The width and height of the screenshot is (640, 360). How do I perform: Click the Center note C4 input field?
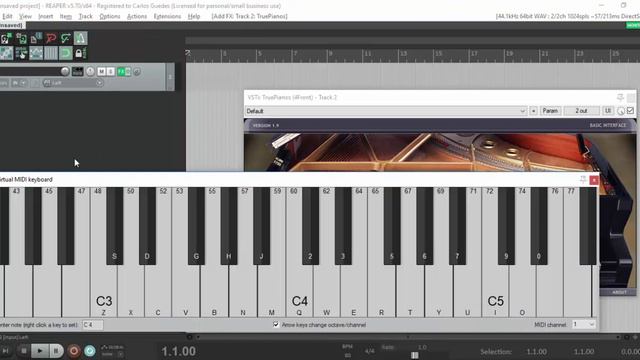(x=93, y=325)
